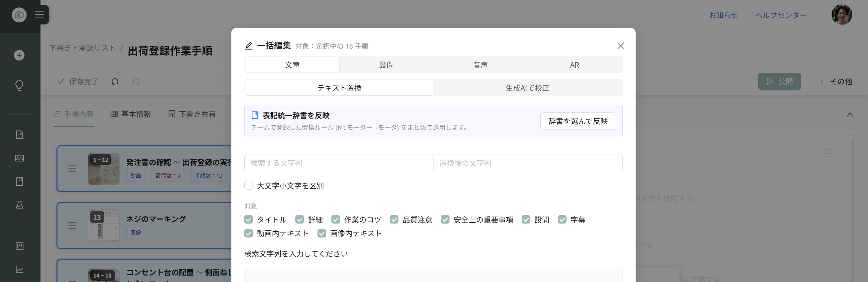Open the その他 more options menu
Screen dimensions: 868x282
tap(836, 82)
